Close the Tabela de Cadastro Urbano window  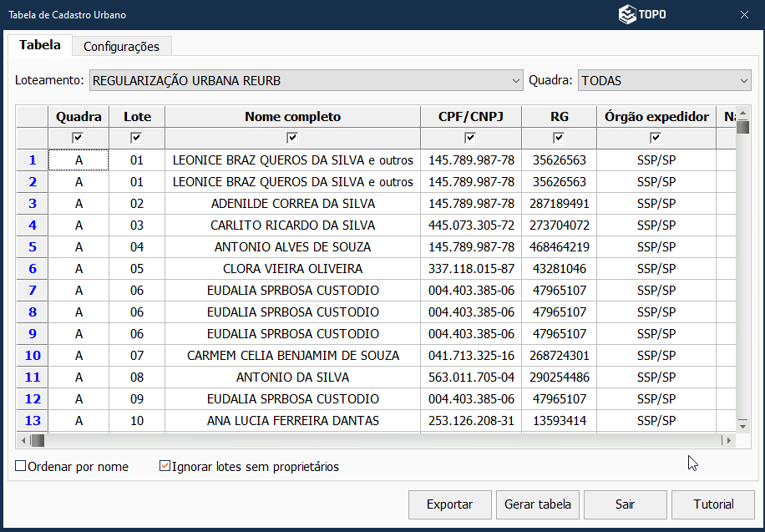(744, 15)
